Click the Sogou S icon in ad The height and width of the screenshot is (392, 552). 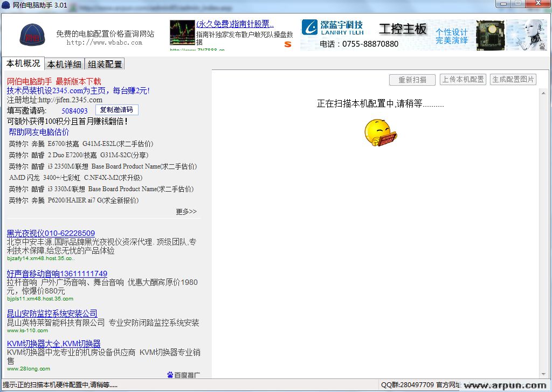[x=288, y=44]
